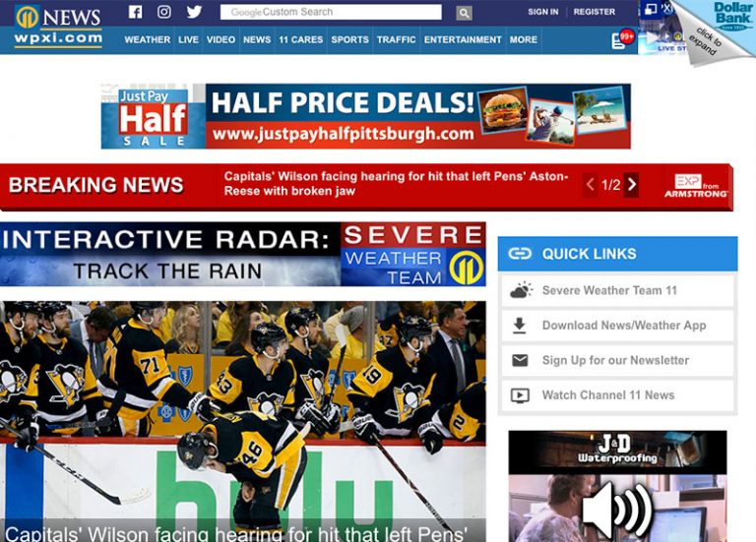
Task: Click the Sign In link
Action: click(x=542, y=12)
